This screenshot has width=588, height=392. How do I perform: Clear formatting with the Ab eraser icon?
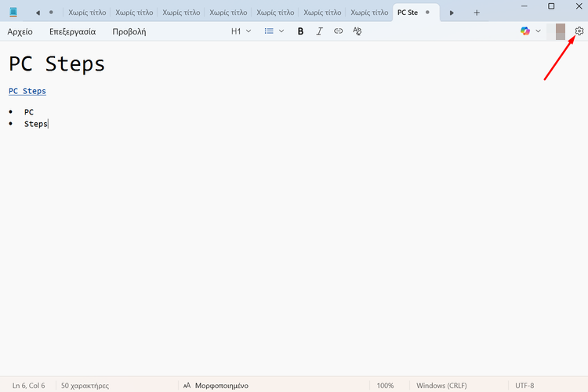[357, 31]
